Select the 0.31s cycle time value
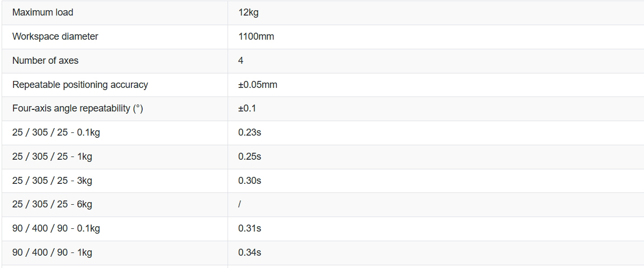This screenshot has width=644, height=268. 250,228
